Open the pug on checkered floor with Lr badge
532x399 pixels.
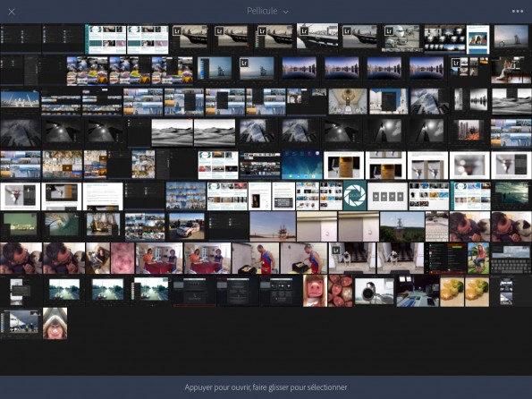(x=352, y=258)
